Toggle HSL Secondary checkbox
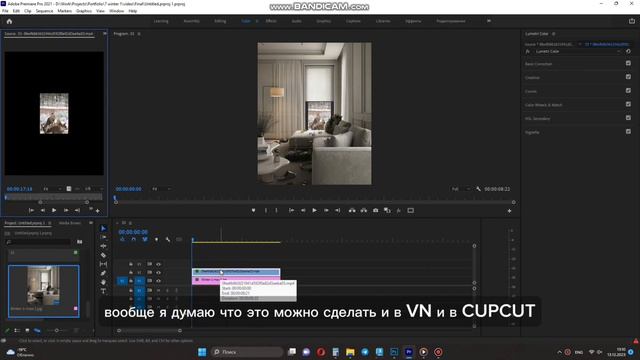The width and height of the screenshot is (640, 360). 628,118
